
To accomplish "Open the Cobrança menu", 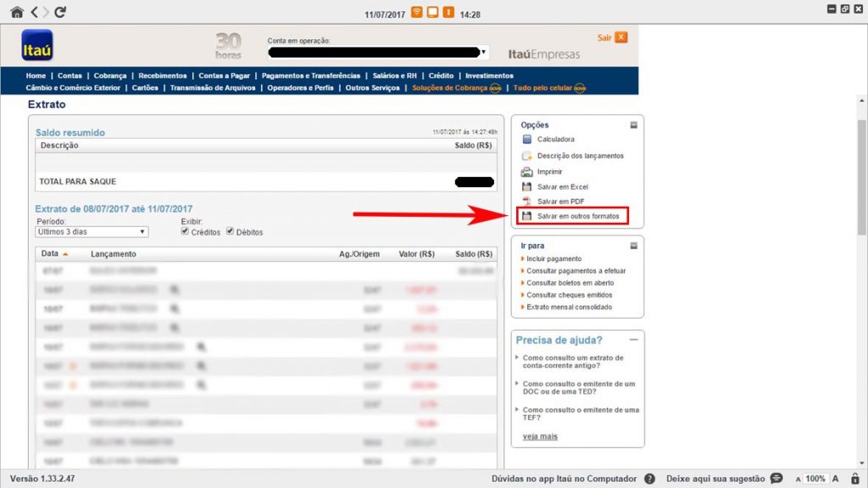I will coord(110,75).
